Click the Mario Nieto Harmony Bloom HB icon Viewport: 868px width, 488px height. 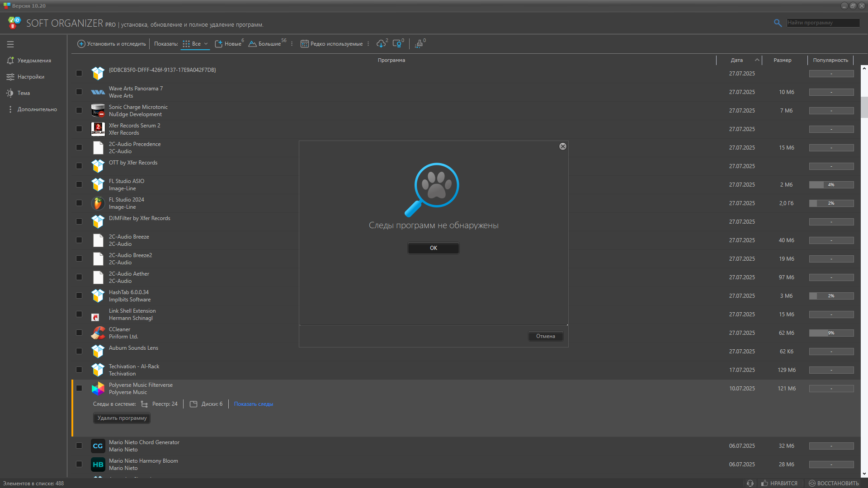click(x=98, y=465)
